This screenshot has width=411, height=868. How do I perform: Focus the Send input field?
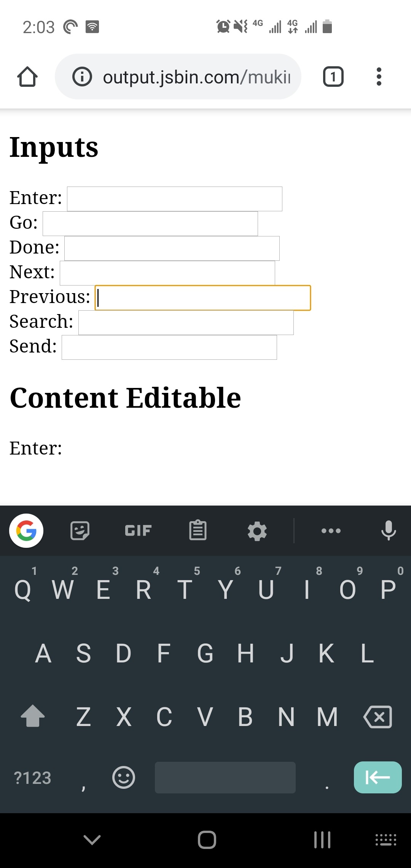coord(169,347)
